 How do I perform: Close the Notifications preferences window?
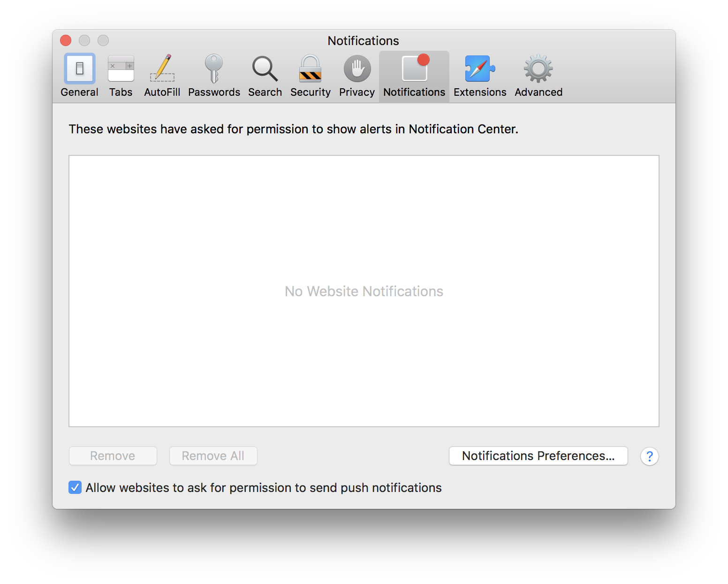[x=66, y=41]
